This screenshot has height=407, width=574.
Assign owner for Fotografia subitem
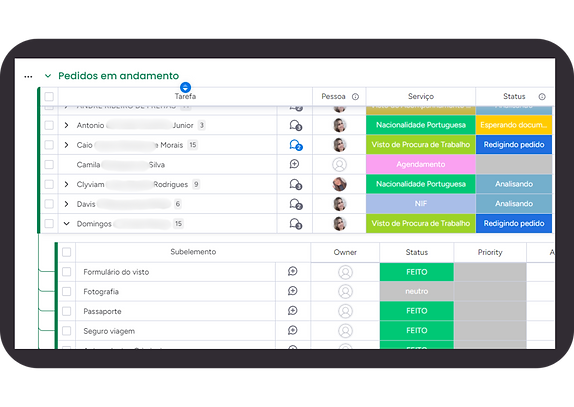[345, 292]
